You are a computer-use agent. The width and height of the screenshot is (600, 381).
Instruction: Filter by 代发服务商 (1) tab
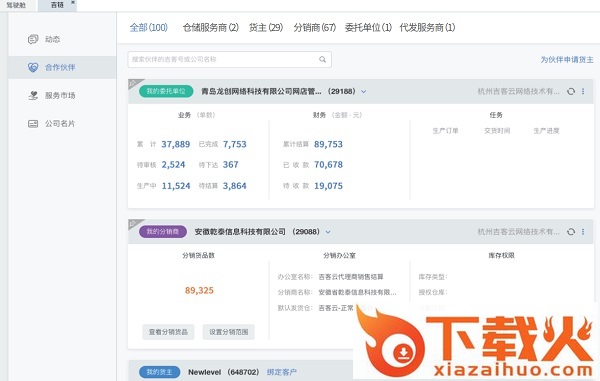pos(427,28)
